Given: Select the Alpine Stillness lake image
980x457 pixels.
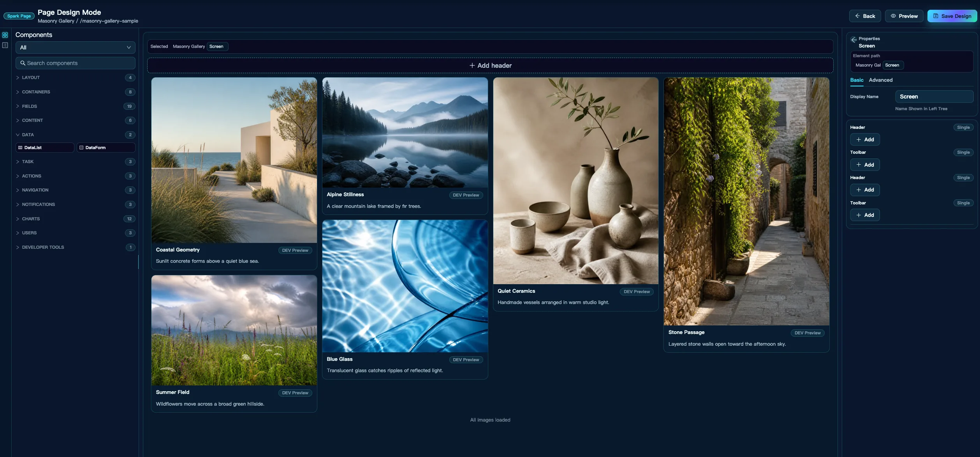Looking at the screenshot, I should [x=405, y=132].
